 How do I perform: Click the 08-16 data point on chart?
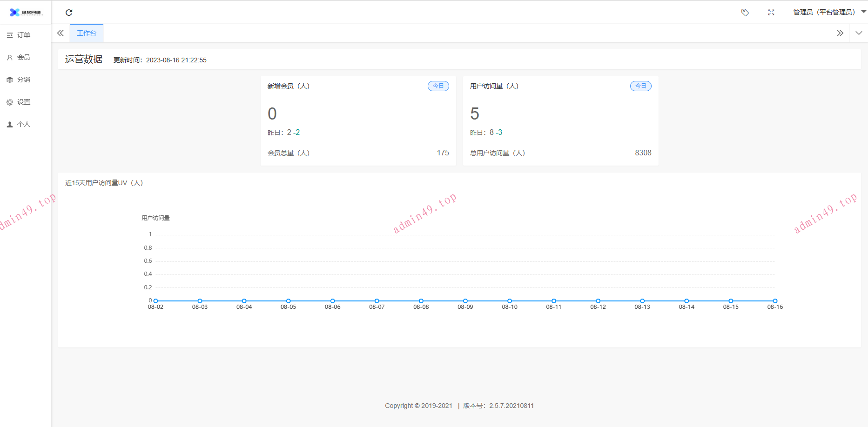[x=775, y=301]
